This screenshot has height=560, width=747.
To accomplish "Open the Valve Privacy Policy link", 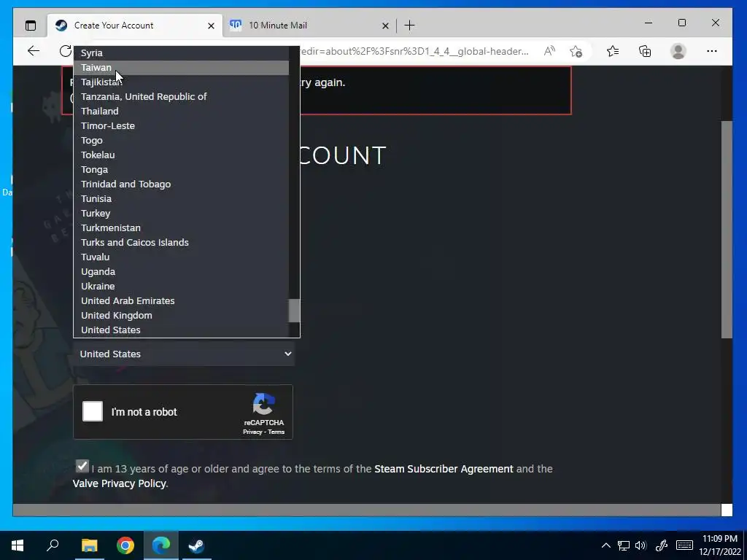I will pos(119,483).
